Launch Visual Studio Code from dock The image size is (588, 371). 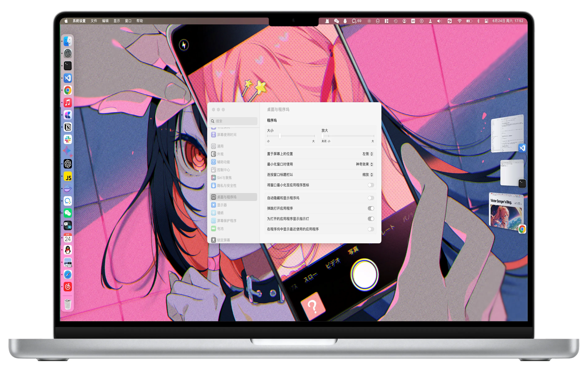[x=68, y=78]
